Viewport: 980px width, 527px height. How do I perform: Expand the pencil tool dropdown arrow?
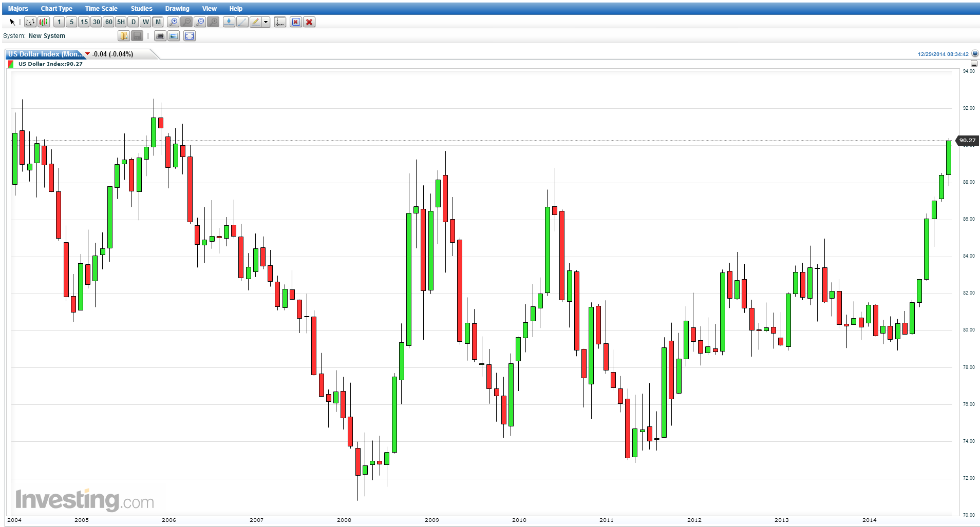pos(266,22)
